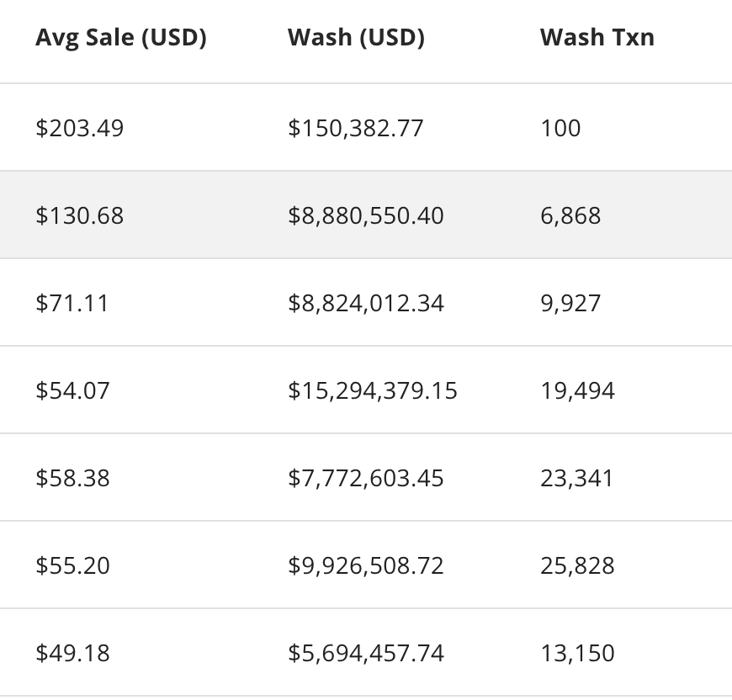Select the $9,926,508.72 wash value
The image size is (732, 700).
pos(366,566)
